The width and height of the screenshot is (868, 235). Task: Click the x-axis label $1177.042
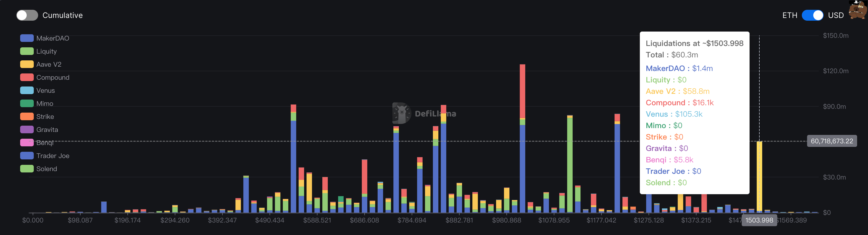tap(601, 220)
